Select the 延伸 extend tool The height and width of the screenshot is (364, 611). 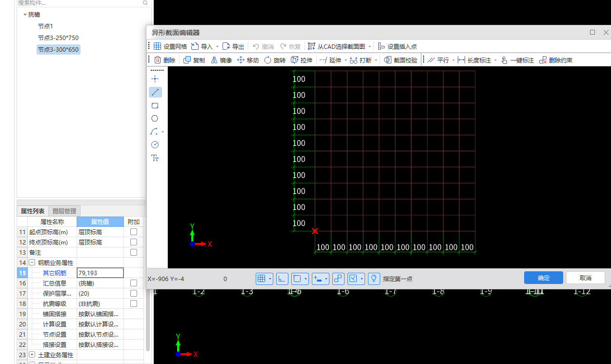pyautogui.click(x=330, y=60)
